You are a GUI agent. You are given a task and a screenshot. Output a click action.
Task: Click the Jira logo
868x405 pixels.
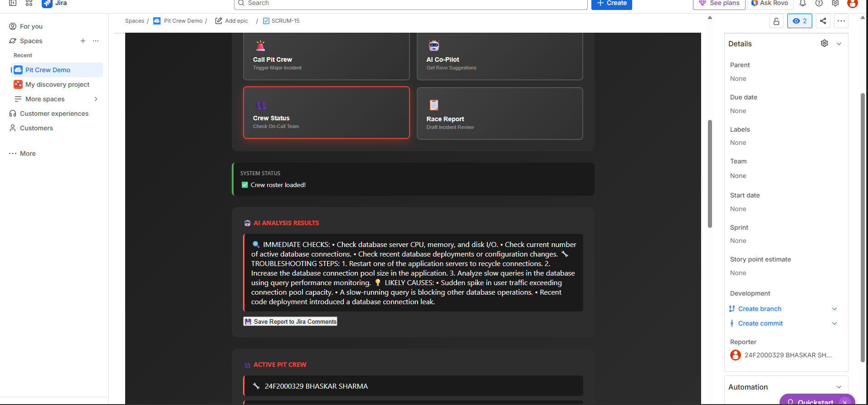(54, 3)
